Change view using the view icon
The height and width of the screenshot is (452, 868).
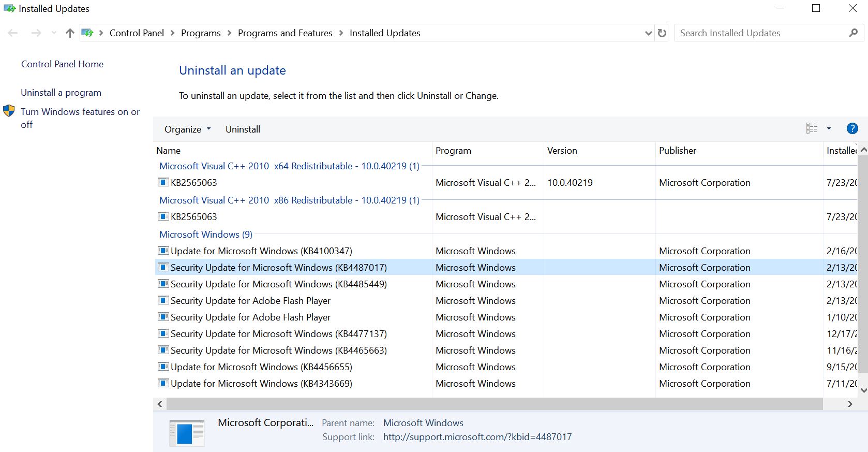812,128
